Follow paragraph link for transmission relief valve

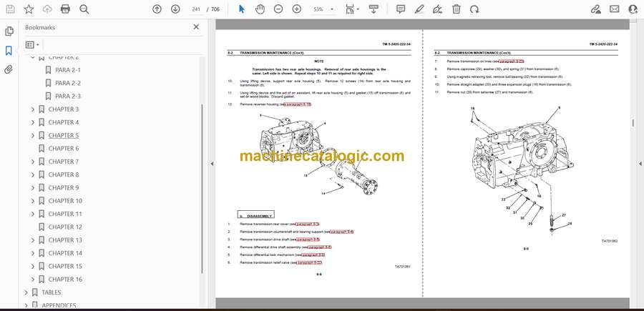309,262
